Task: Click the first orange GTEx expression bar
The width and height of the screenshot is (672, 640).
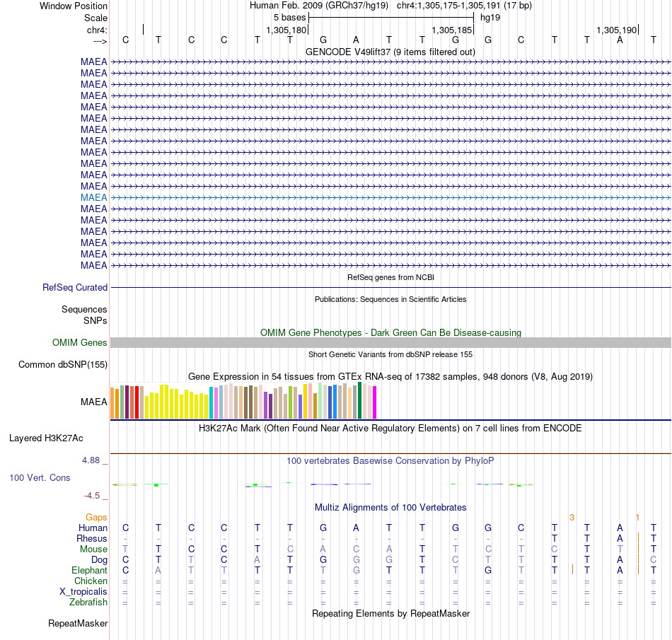Action: (x=112, y=403)
